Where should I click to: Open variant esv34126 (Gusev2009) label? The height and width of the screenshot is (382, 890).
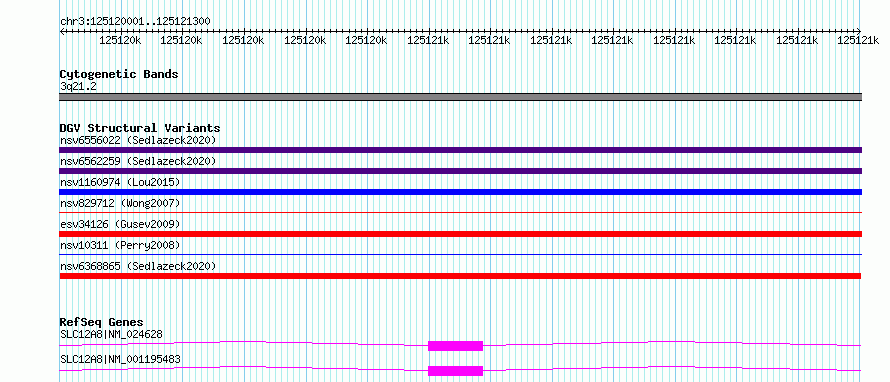(120, 224)
